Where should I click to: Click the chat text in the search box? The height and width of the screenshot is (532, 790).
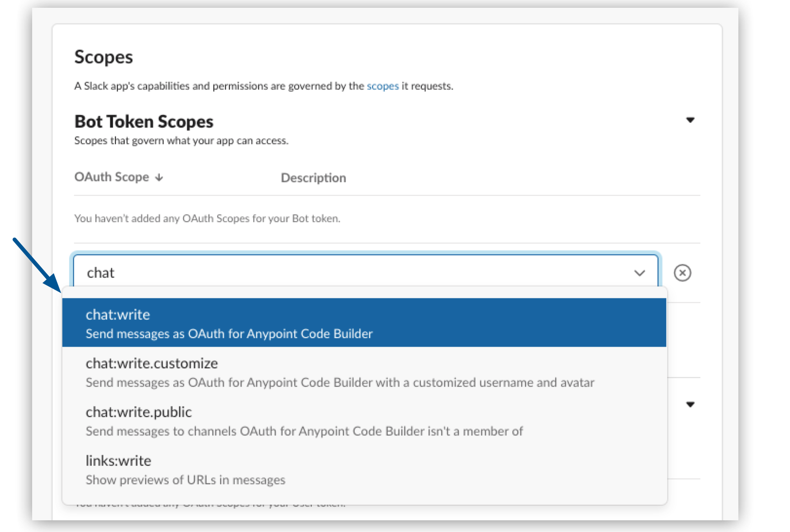[x=101, y=273]
